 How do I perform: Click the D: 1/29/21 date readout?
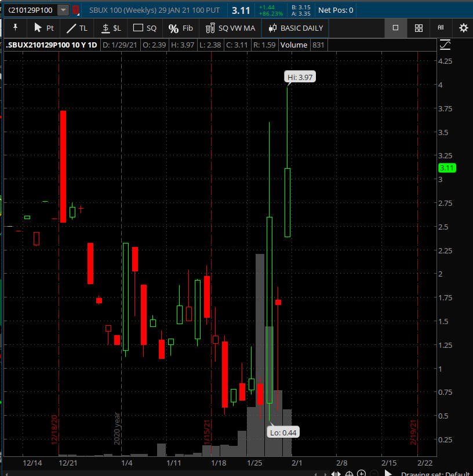click(x=120, y=45)
